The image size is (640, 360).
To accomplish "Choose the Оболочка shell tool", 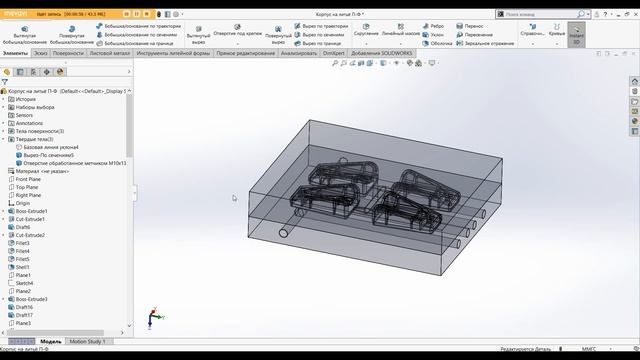I will point(437,43).
